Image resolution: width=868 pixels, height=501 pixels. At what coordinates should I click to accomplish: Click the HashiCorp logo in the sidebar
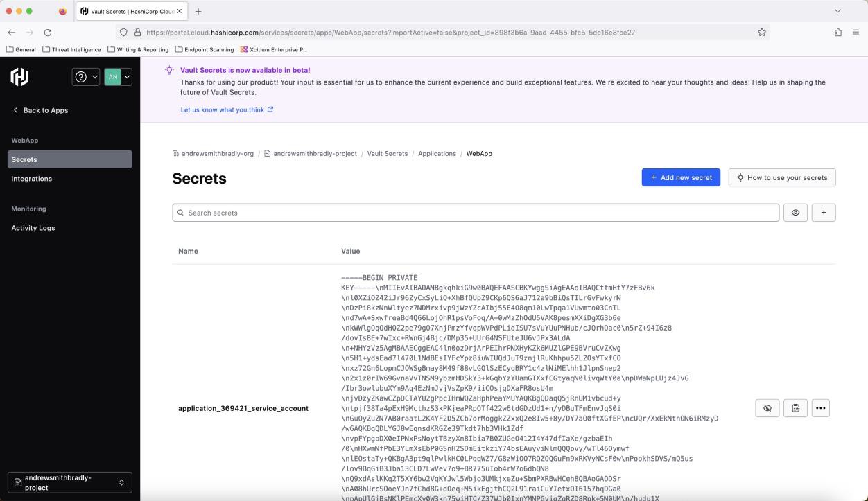(x=19, y=77)
